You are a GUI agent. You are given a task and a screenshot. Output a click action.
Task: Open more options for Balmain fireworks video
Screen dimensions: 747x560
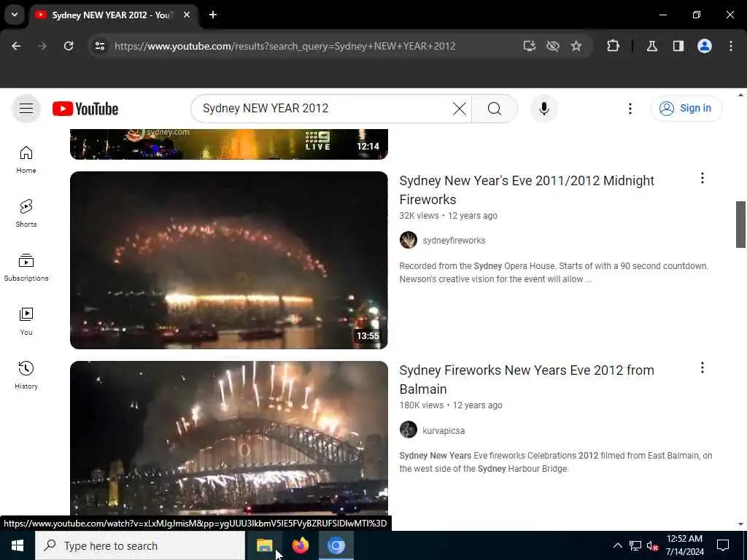point(702,367)
